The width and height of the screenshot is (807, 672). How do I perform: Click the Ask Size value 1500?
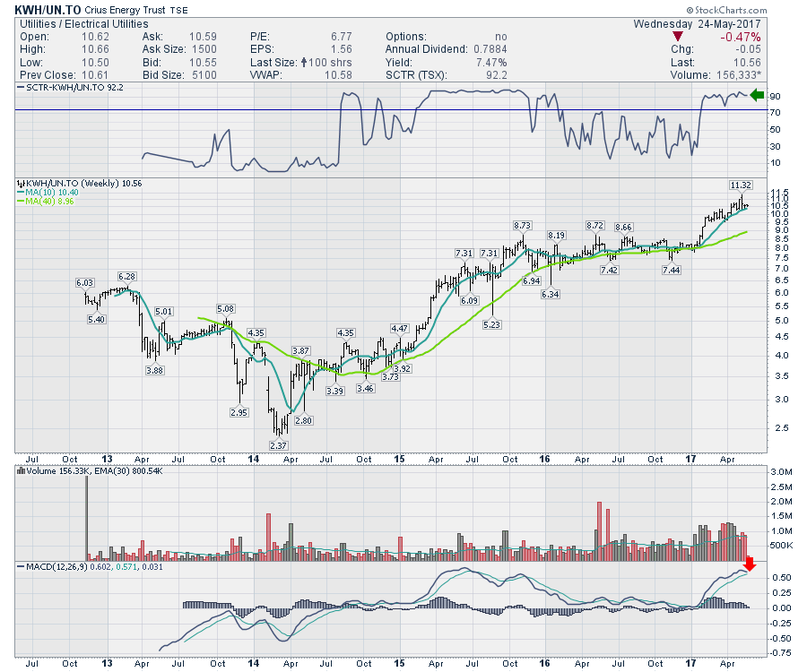204,49
